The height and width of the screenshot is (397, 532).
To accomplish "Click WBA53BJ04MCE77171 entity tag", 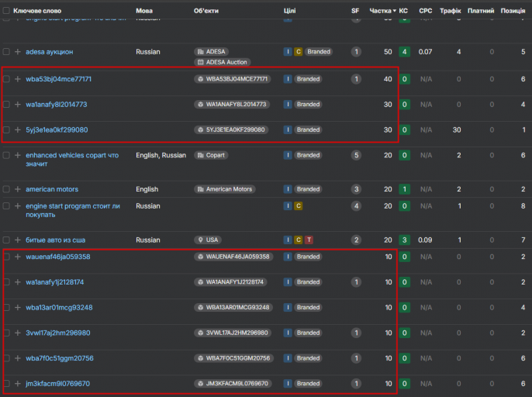I will tap(233, 79).
